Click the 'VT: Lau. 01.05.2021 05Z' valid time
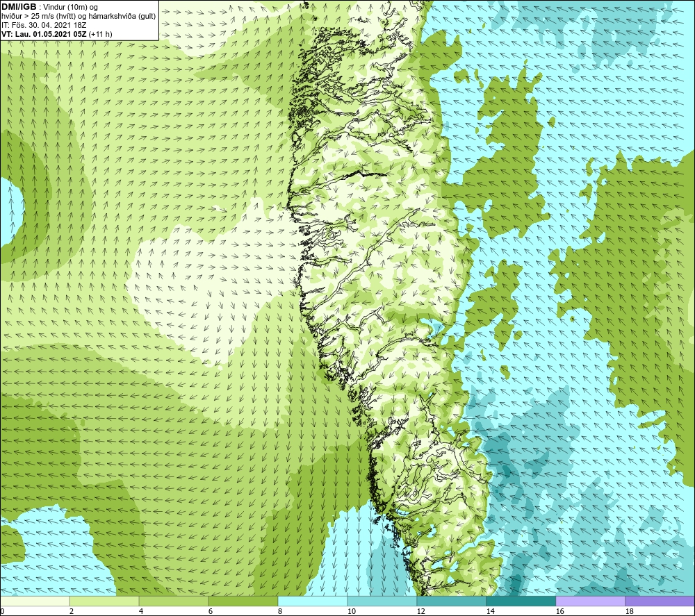This screenshot has width=695, height=616. pos(44,34)
